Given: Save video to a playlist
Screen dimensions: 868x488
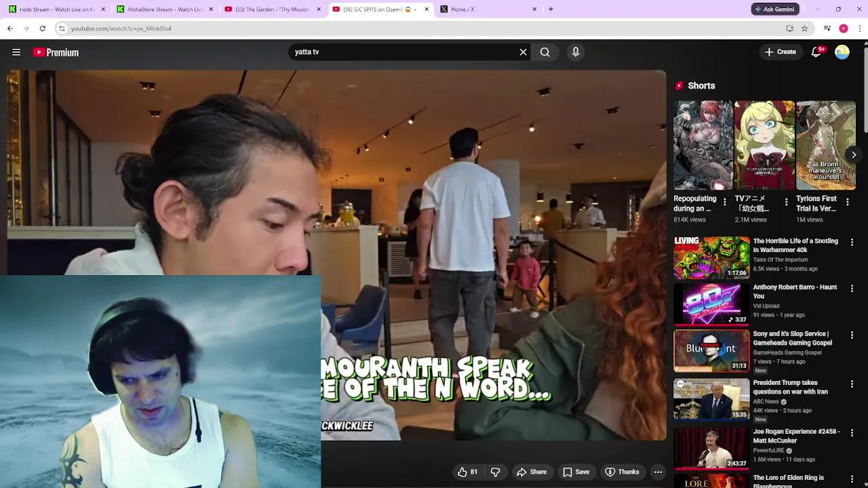Looking at the screenshot, I should click(x=576, y=472).
